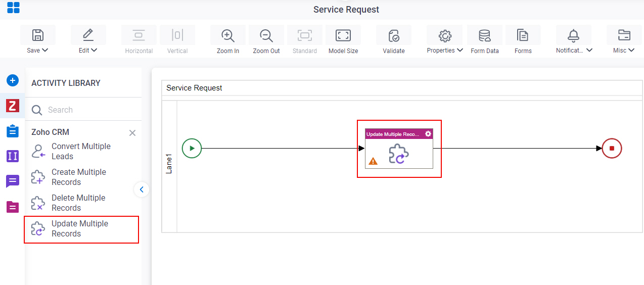Click the orange warning icon on activity
Viewport: 644px width, 285px height.
pyautogui.click(x=373, y=161)
